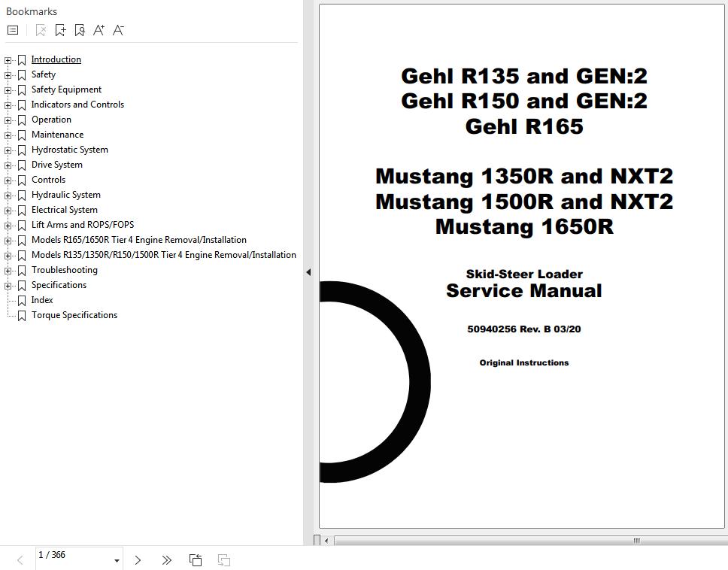Open the Electrical System bookmark
728x570 pixels.
click(65, 210)
